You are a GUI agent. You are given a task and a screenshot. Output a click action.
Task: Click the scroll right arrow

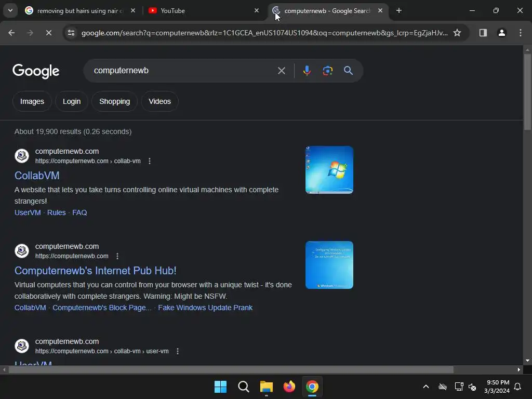coord(519,369)
